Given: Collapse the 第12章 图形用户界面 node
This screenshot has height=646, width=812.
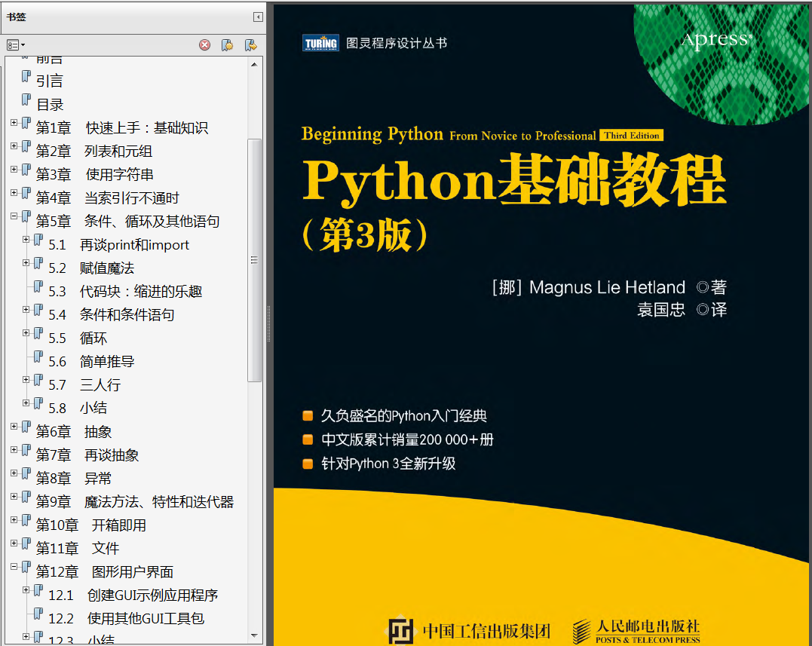Looking at the screenshot, I should (x=14, y=566).
